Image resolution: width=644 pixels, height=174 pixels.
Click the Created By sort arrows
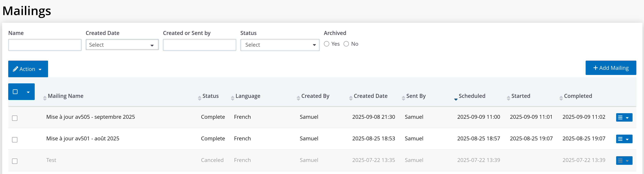[x=298, y=98]
